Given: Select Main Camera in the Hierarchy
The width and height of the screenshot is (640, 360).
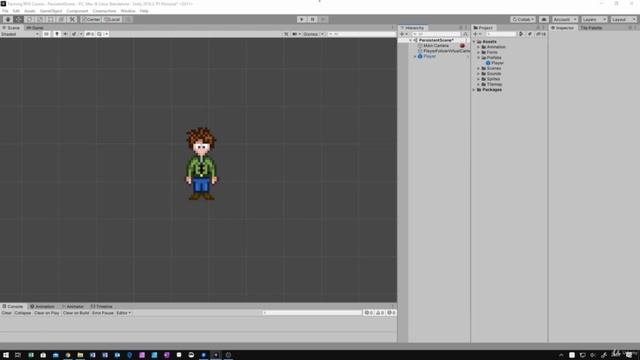Looking at the screenshot, I should (436, 46).
